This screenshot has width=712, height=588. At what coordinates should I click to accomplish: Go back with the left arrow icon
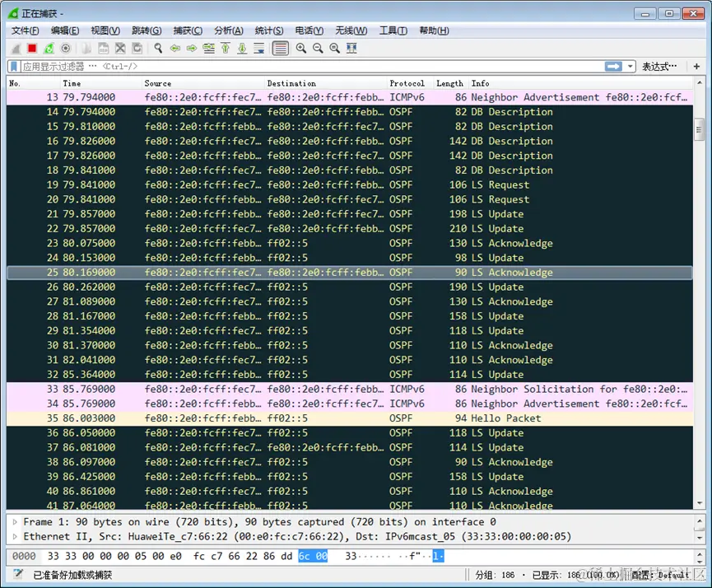coord(175,48)
